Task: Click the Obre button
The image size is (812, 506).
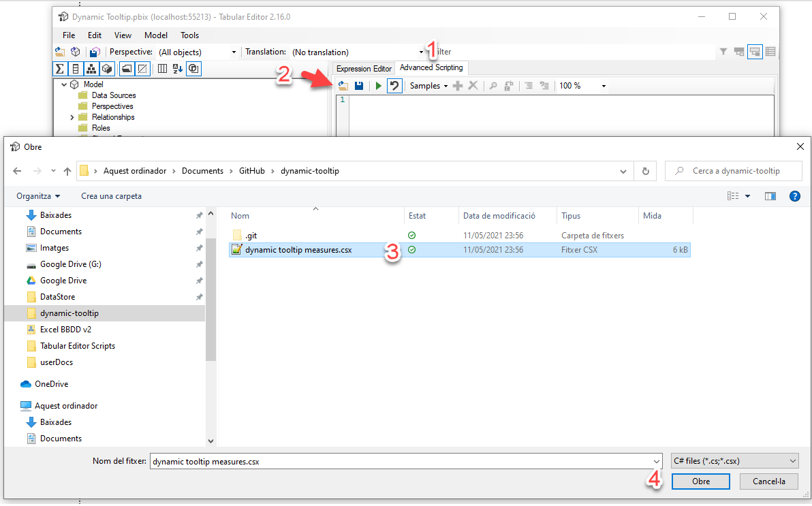Action: click(701, 481)
